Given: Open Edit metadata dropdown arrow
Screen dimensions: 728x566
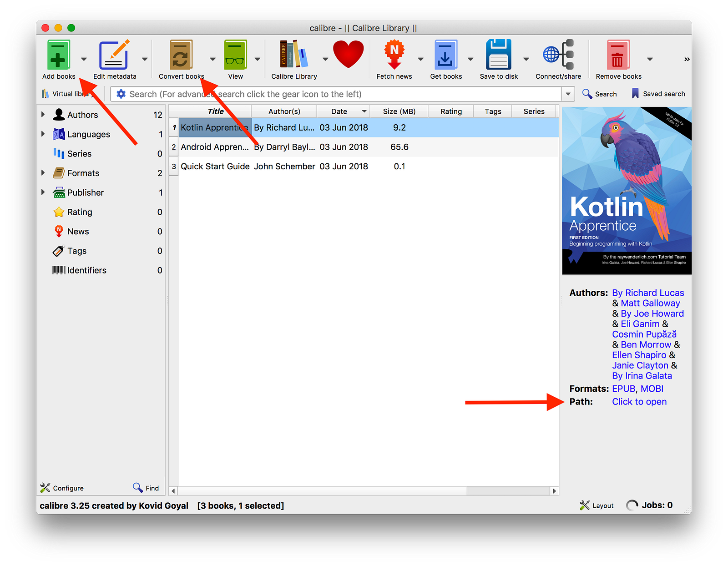Looking at the screenshot, I should 145,59.
